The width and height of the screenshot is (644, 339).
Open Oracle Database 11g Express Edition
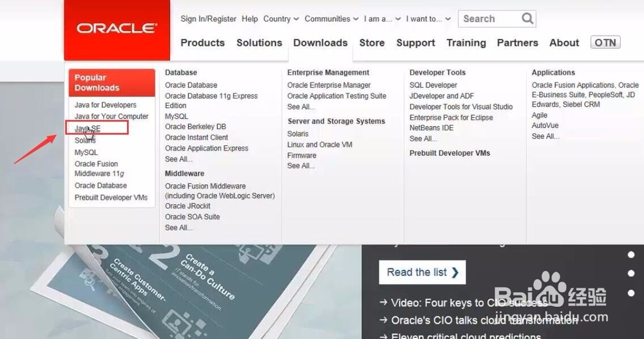coord(211,100)
